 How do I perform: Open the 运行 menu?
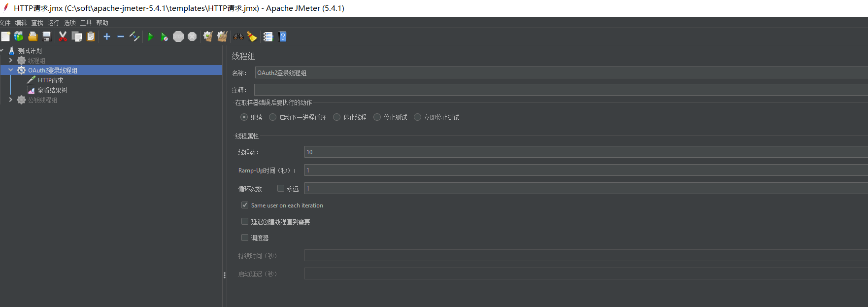pyautogui.click(x=53, y=23)
